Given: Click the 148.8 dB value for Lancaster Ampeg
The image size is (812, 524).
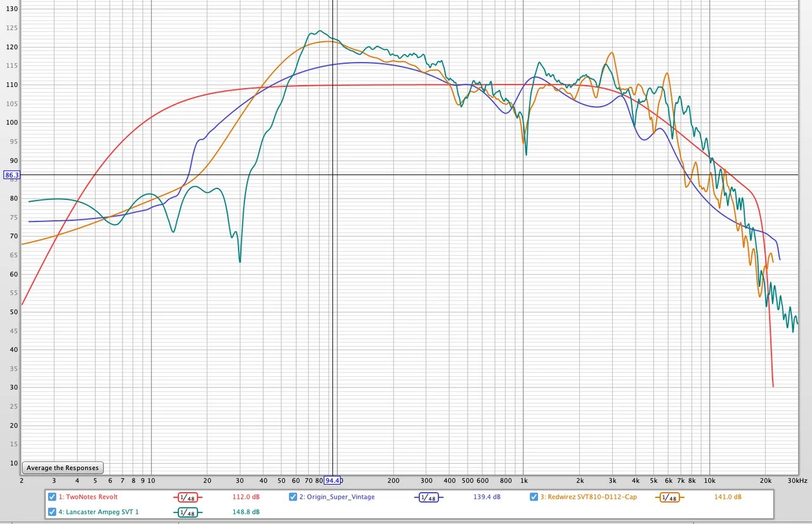Looking at the screenshot, I should (x=246, y=512).
